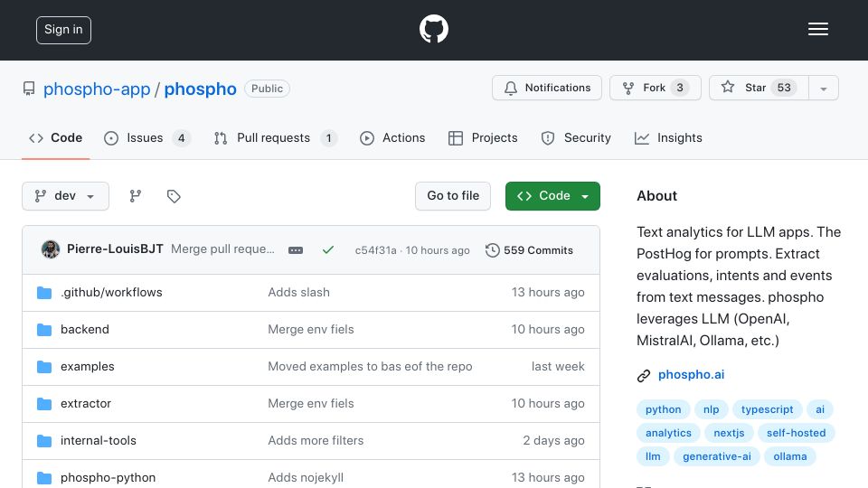This screenshot has height=488, width=868.
Task: Select the ollama topic tag
Action: [x=790, y=456]
